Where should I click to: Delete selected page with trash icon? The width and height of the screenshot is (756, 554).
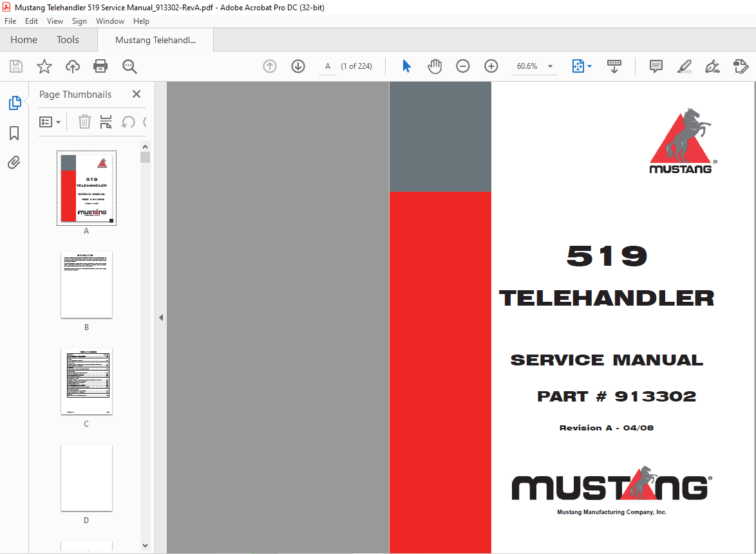click(84, 122)
